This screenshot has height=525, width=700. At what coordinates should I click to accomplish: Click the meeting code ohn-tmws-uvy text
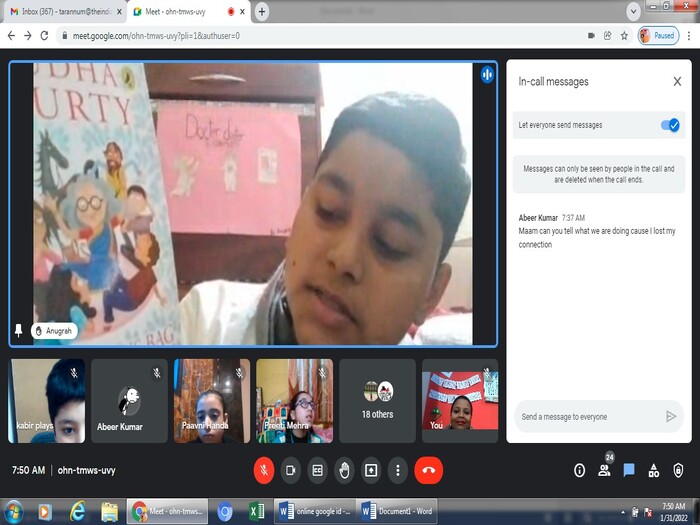click(87, 470)
